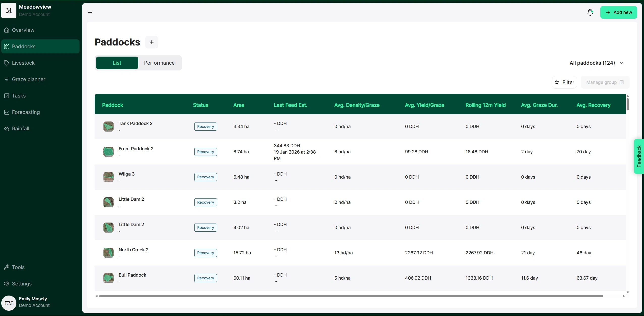The height and width of the screenshot is (316, 644).
Task: Open the Feedback side tab
Action: [639, 156]
